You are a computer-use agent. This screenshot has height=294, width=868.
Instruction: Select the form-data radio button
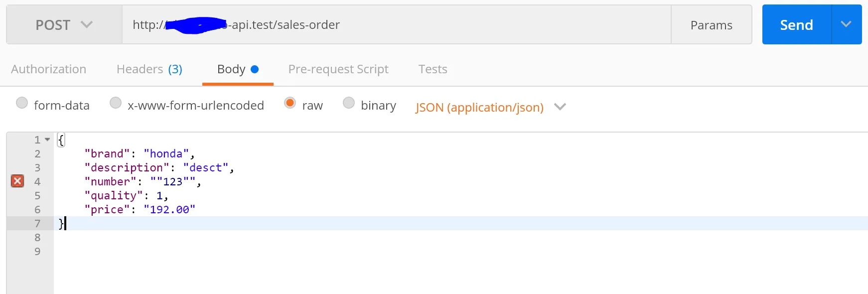pos(22,103)
